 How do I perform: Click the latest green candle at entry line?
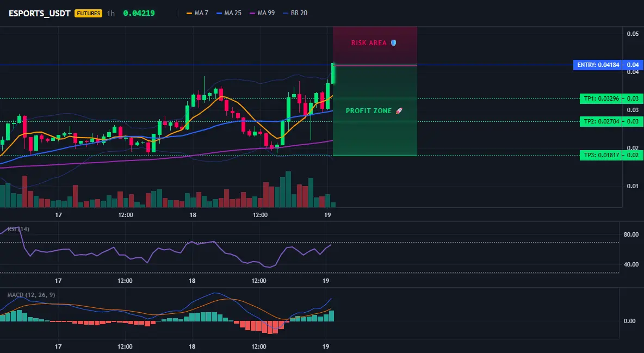coord(333,73)
